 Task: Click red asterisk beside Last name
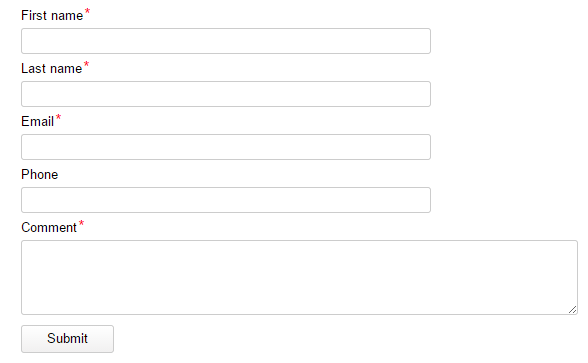pyautogui.click(x=86, y=64)
